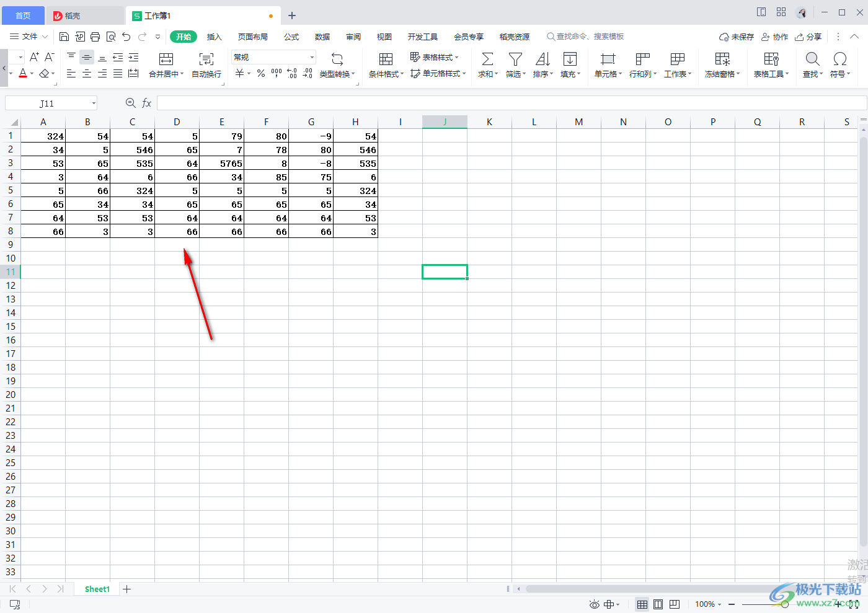This screenshot has height=613, width=868.
Task: Open the 插入 Insert tab
Action: 215,37
